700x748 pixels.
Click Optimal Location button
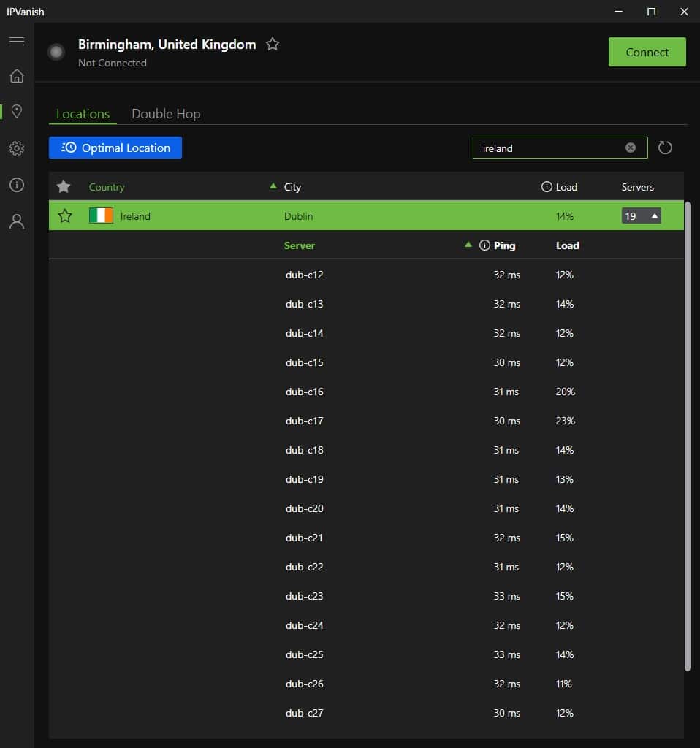[115, 148]
